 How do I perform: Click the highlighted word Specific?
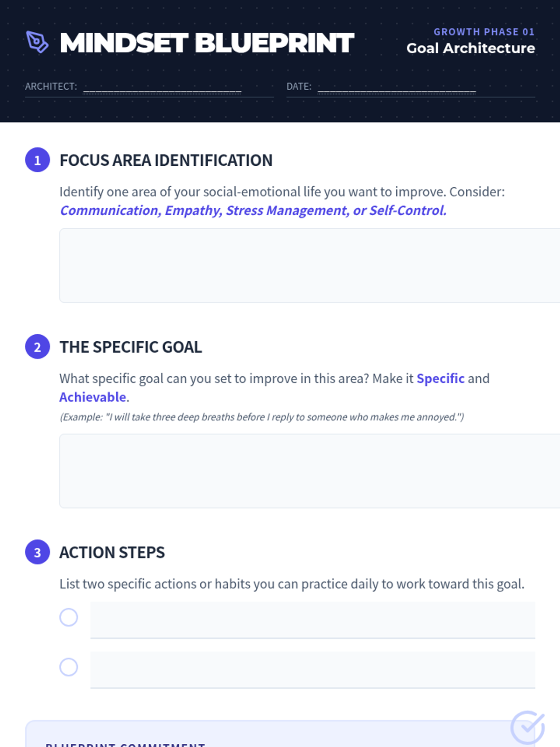[441, 379]
